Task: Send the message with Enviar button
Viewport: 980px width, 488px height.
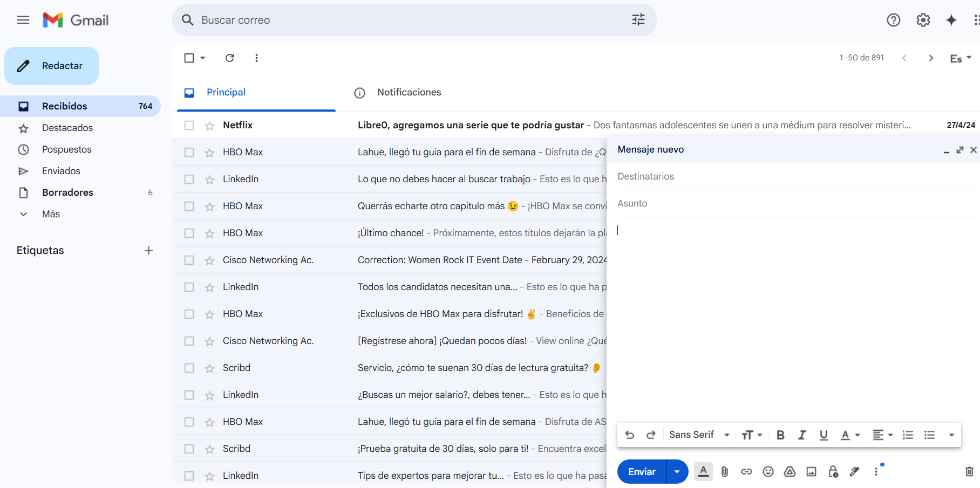Action: [x=642, y=472]
